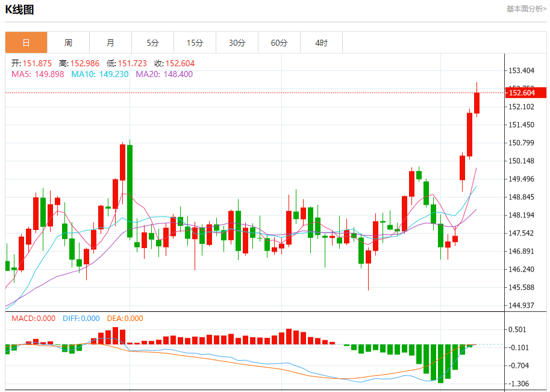Click the 153.404 price axis label
Screen dimensions: 550x392
522,71
